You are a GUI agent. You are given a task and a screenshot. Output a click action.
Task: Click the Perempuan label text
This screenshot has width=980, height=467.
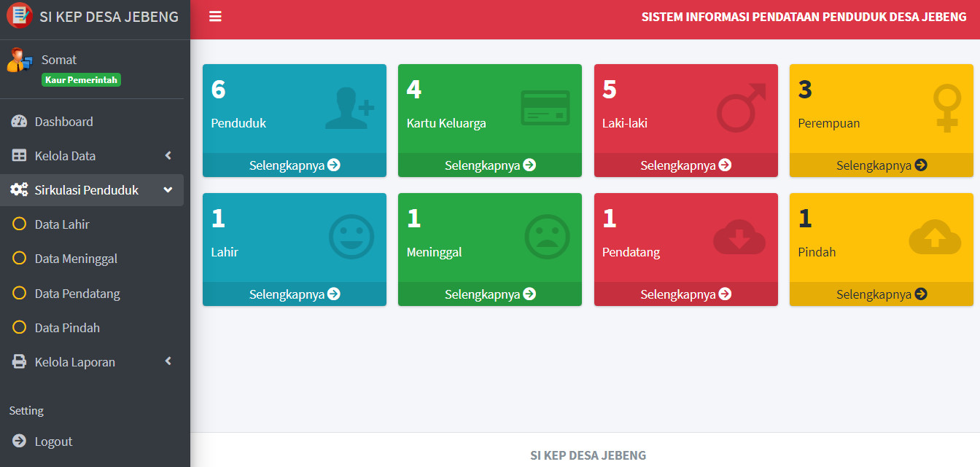tap(829, 123)
